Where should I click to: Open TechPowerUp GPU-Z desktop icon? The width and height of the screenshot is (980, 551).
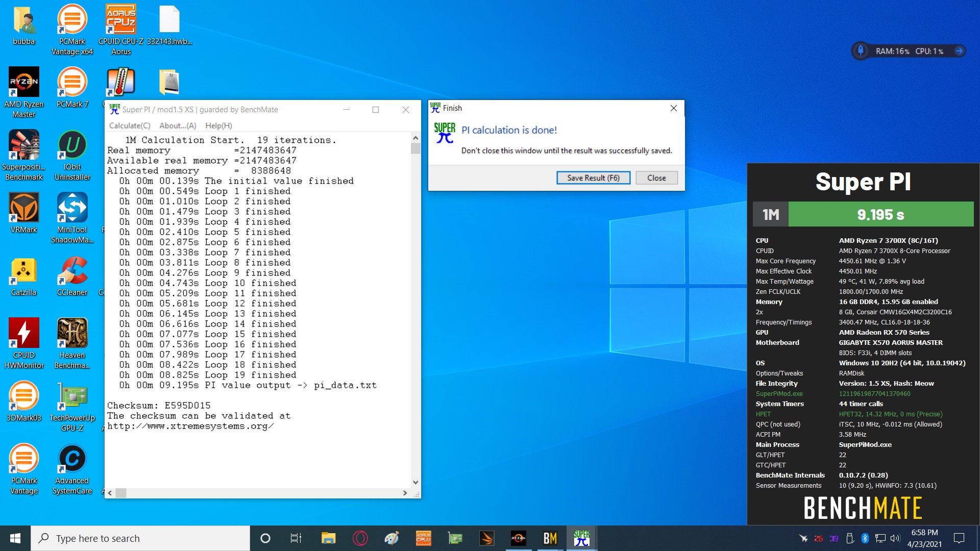tap(72, 406)
